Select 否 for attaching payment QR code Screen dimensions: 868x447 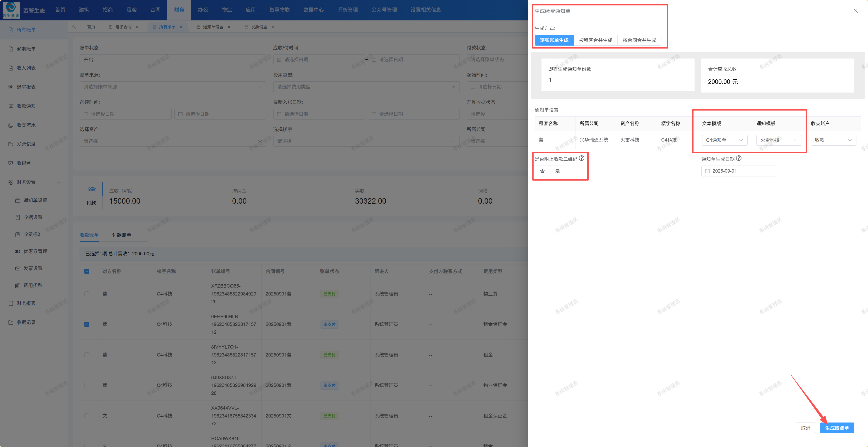(x=542, y=171)
